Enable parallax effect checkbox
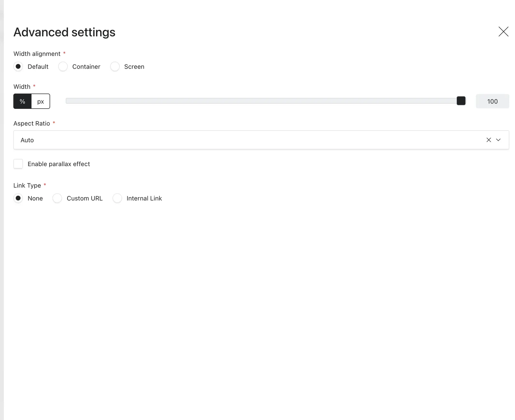The width and height of the screenshot is (515, 420). (18, 164)
